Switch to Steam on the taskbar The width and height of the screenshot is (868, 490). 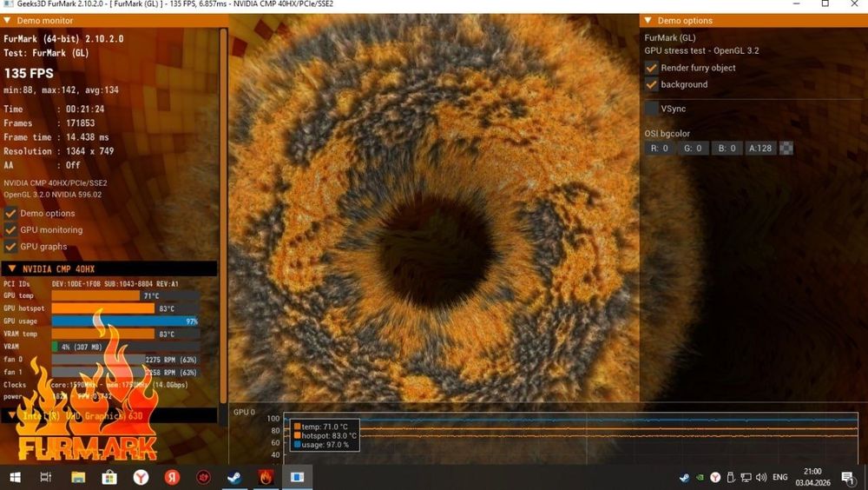click(x=234, y=477)
